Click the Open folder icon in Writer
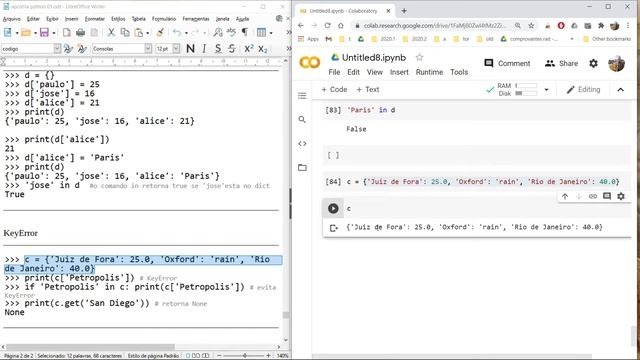This screenshot has width=640, height=360. click(26, 32)
